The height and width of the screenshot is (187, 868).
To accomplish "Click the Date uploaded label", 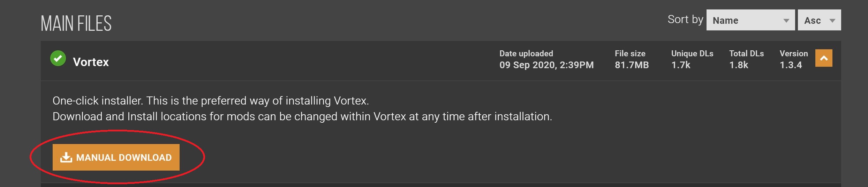I will pos(526,53).
